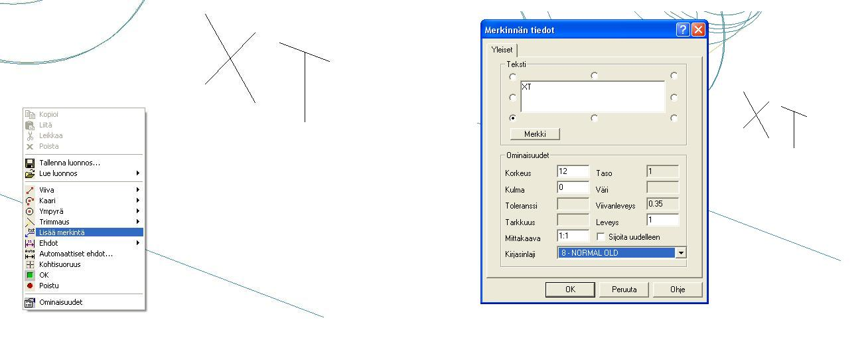This screenshot has width=868, height=342.
Task: Click the Peruuta cancel button
Action: click(x=624, y=290)
